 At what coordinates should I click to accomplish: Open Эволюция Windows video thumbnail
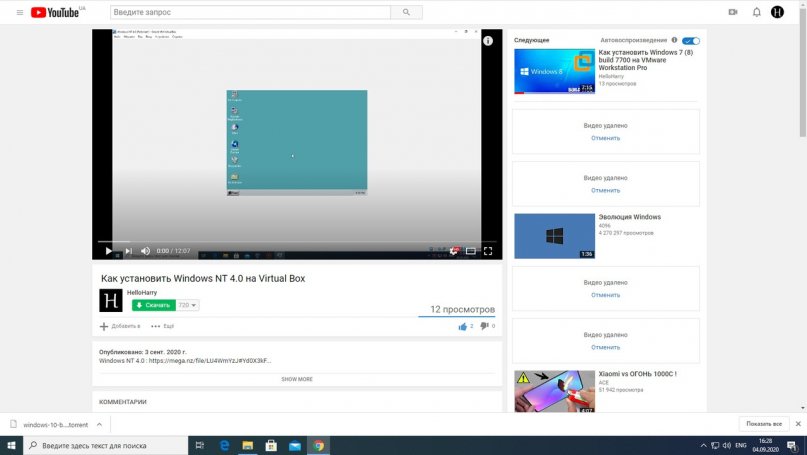pos(554,236)
